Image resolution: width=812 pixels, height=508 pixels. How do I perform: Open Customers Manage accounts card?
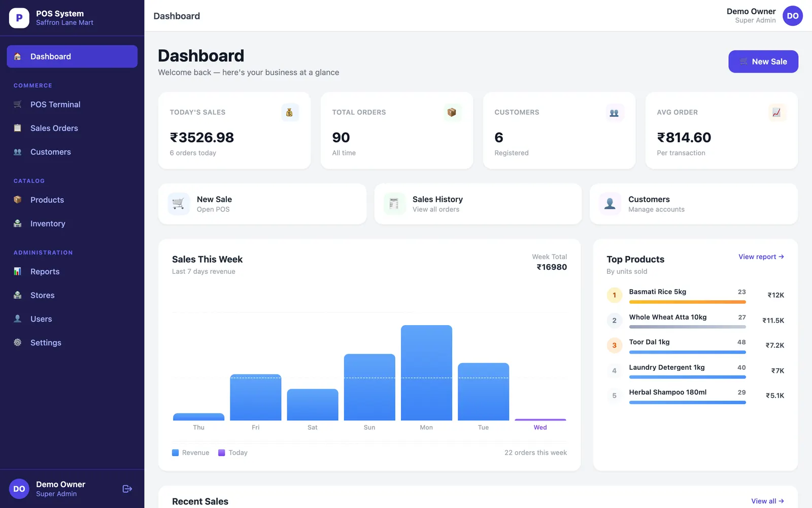pyautogui.click(x=693, y=204)
